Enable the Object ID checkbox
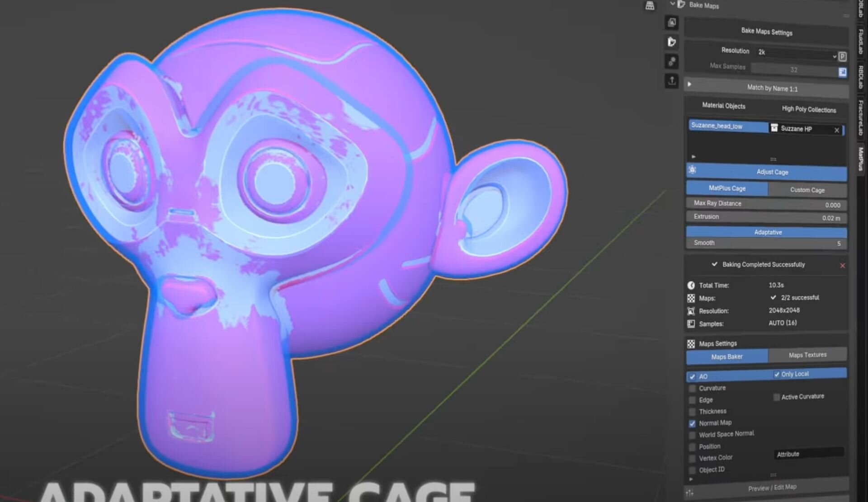The height and width of the screenshot is (502, 868). click(x=692, y=470)
